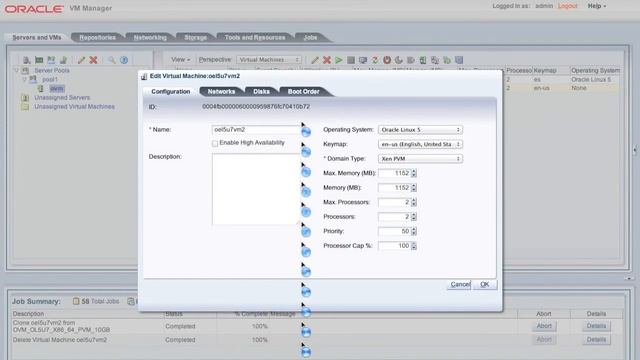Click the green Start VM arrow icon
The width and height of the screenshot is (640, 360).
tap(339, 60)
